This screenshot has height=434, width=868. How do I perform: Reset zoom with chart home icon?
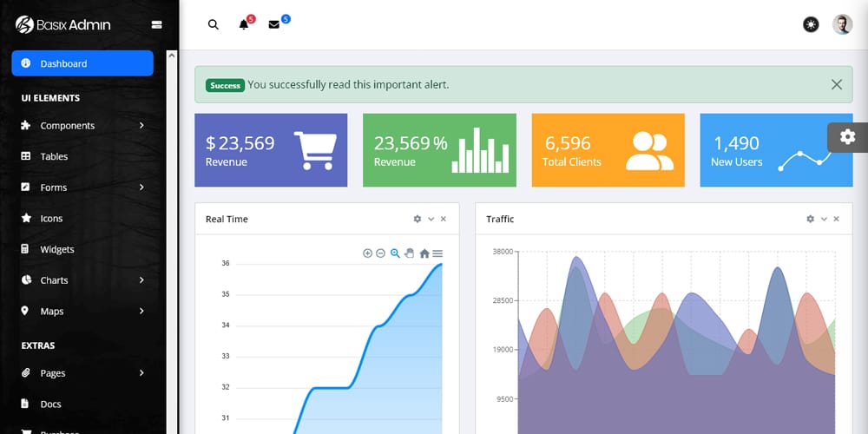coord(424,253)
